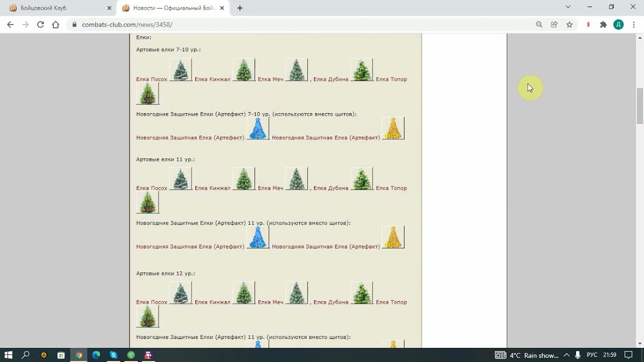644x362 pixels.
Task: Click tree image after Елка Посох, 12 ур.
Action: click(181, 293)
